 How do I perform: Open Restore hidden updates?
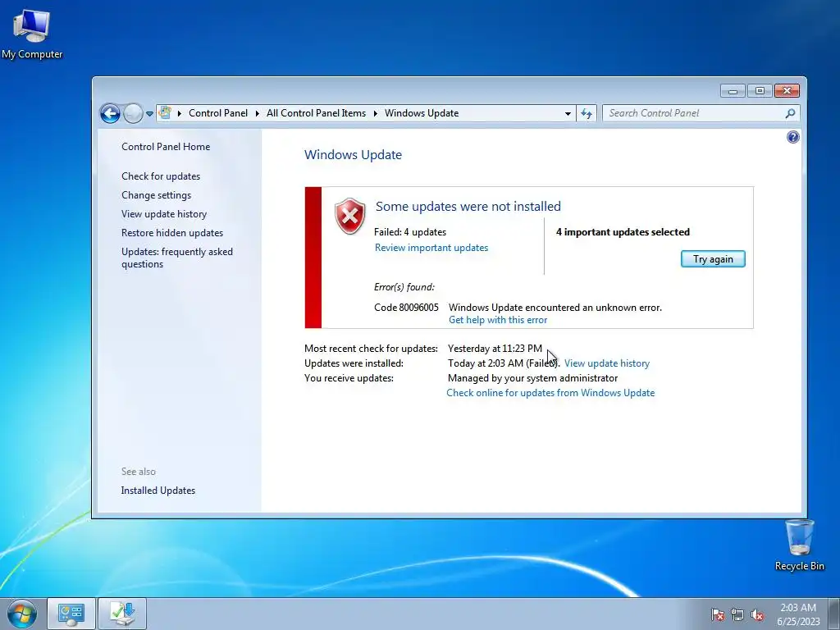(172, 232)
